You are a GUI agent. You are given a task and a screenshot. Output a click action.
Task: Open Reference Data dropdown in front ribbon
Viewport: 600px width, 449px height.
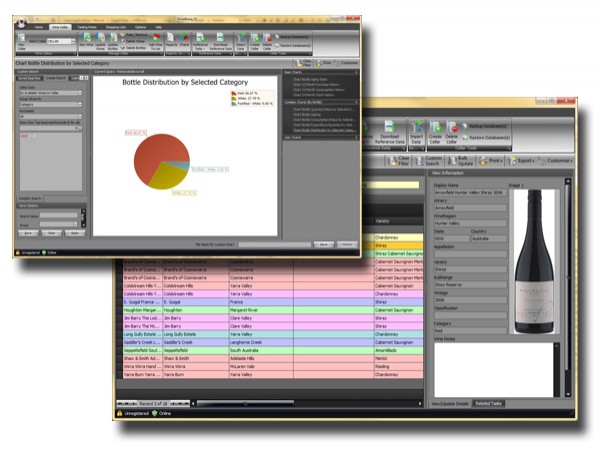pyautogui.click(x=200, y=41)
